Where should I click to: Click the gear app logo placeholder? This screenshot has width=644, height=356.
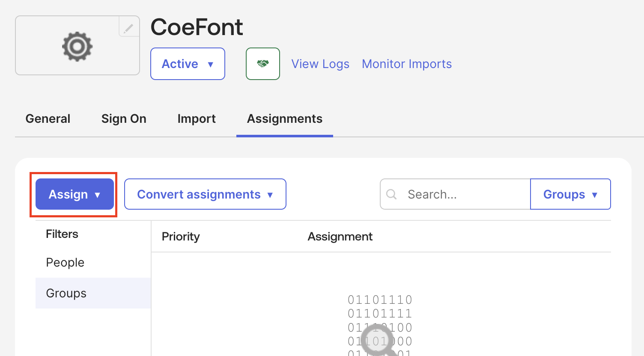point(77,46)
